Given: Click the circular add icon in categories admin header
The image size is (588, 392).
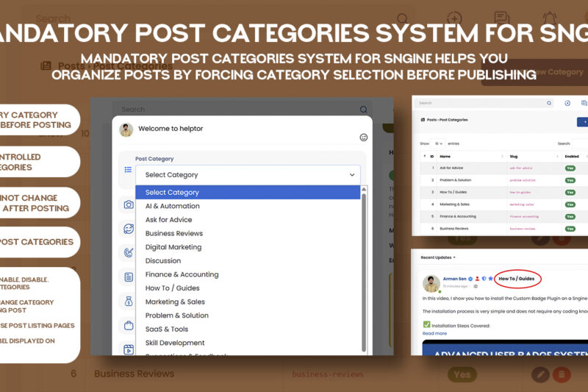Looking at the screenshot, I should coord(567,103).
